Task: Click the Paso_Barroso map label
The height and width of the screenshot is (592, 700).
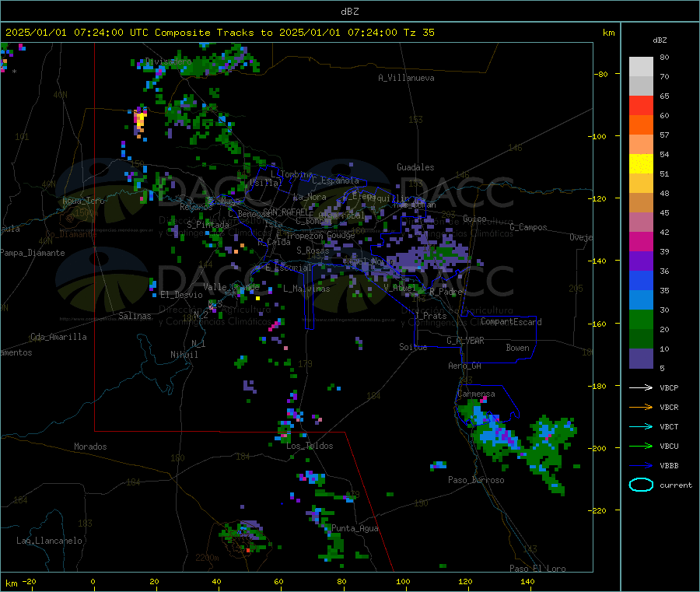Action: (476, 480)
